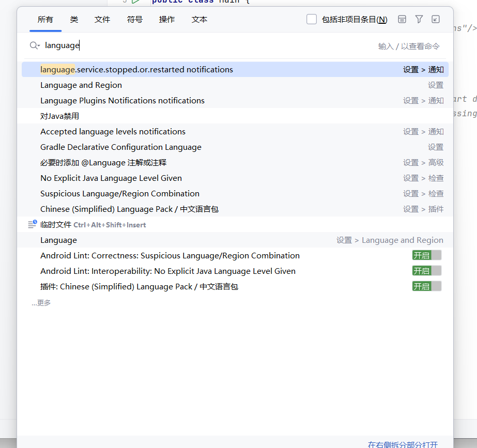Click the 临时文件 scratch file icon
This screenshot has height=448, width=477.
31,224
